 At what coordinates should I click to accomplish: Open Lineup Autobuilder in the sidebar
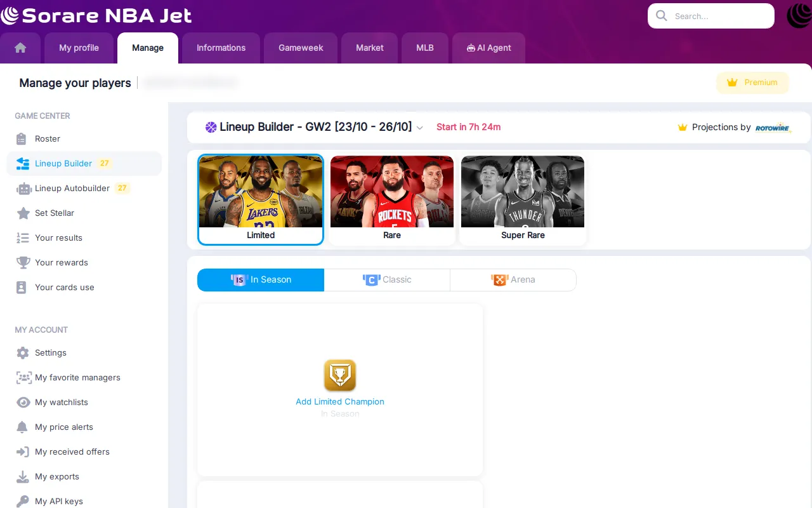coord(84,188)
